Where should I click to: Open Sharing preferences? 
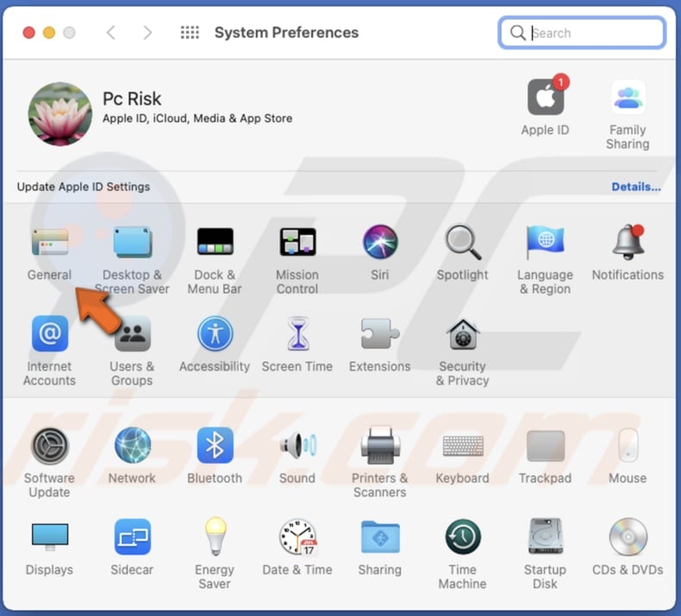pos(380,537)
